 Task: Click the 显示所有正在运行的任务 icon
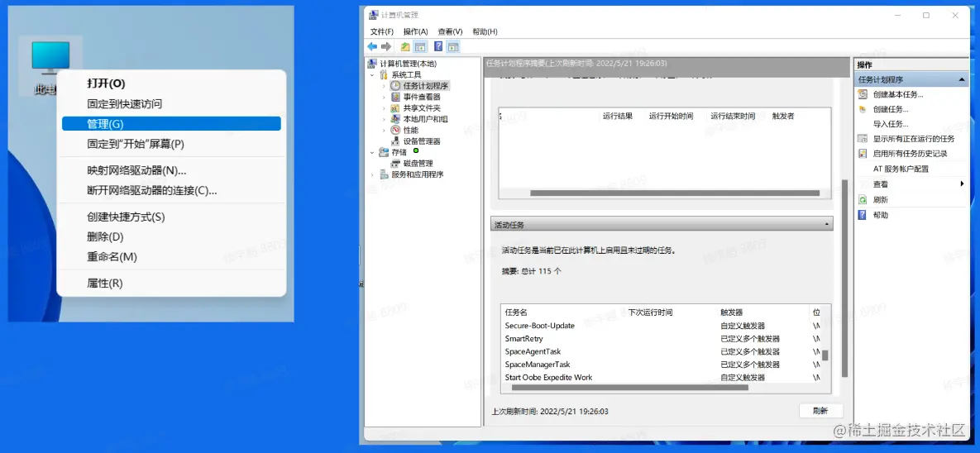[x=863, y=139]
